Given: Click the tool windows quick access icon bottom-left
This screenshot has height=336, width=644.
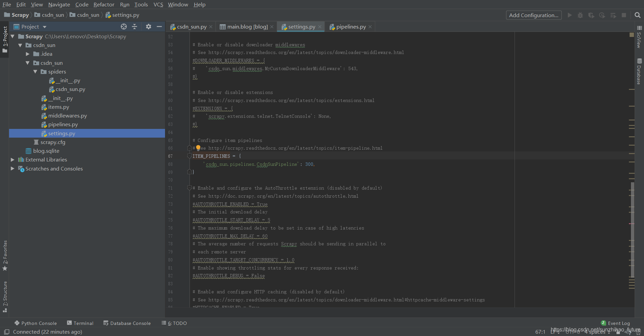Looking at the screenshot, I should (x=6, y=332).
